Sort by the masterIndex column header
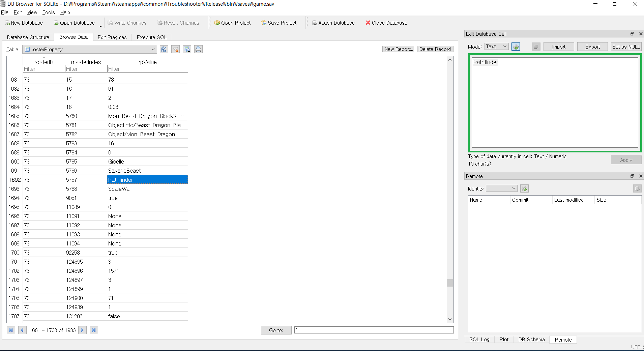644x351 pixels. pos(86,62)
